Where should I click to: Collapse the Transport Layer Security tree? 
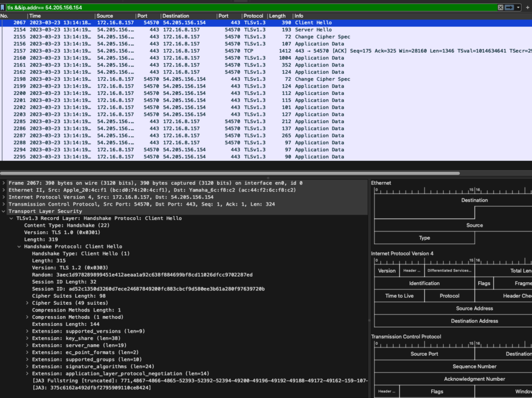click(3, 211)
